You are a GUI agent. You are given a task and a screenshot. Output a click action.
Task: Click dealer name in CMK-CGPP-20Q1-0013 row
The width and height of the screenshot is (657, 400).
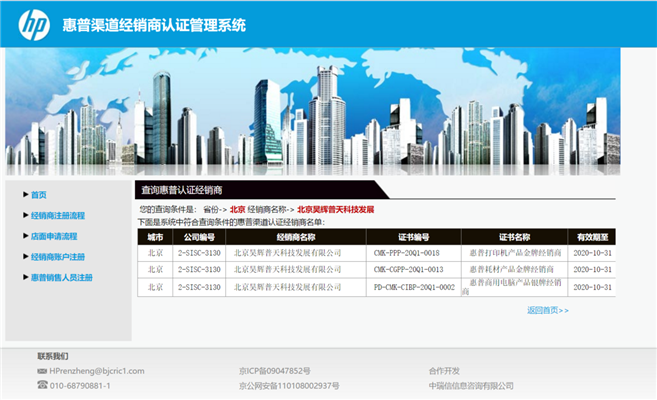287,269
